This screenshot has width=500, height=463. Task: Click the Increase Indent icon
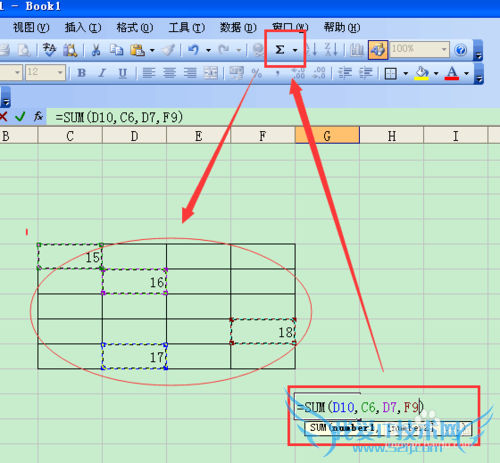365,73
